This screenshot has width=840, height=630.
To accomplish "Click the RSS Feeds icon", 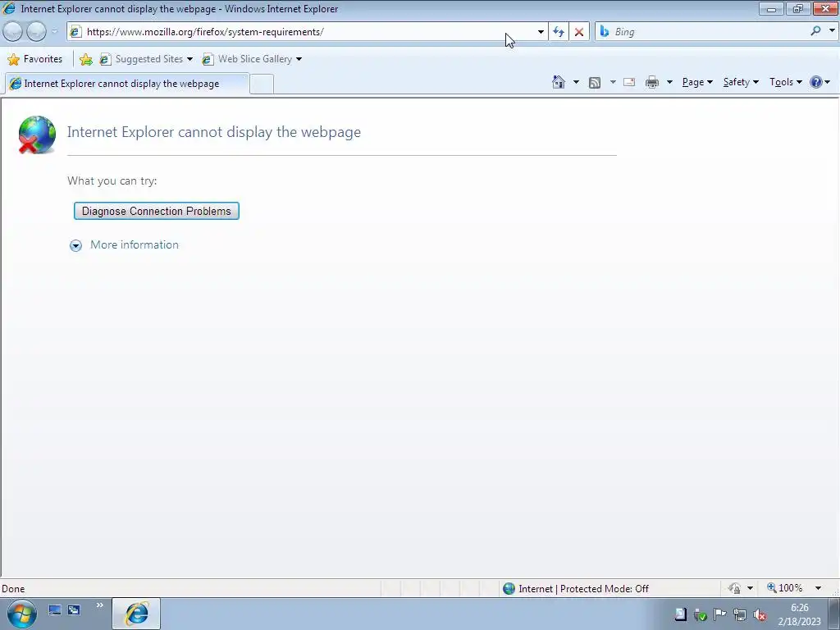I will point(595,82).
